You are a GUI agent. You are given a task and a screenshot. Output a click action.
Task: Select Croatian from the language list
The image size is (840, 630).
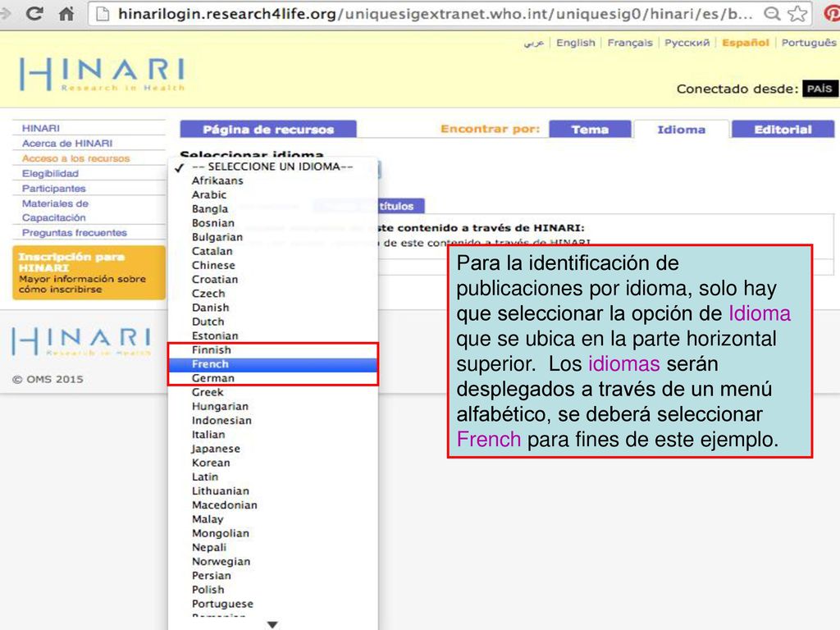272,279
